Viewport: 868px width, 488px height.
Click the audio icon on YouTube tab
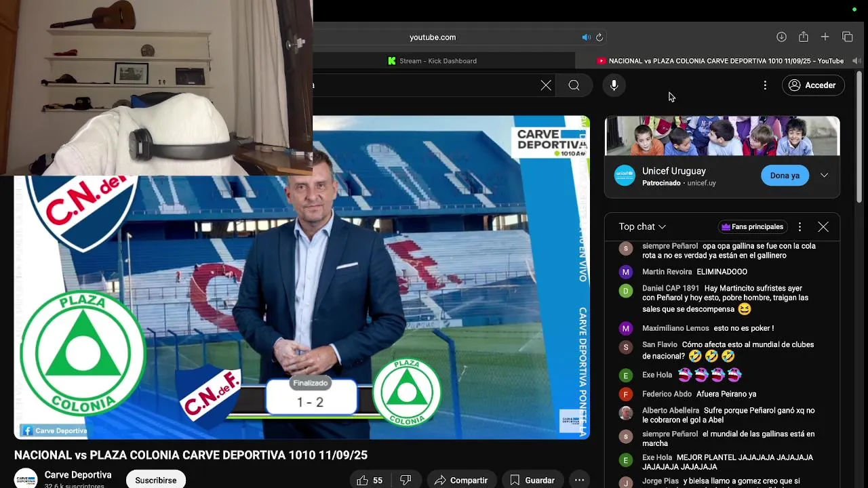click(x=856, y=61)
